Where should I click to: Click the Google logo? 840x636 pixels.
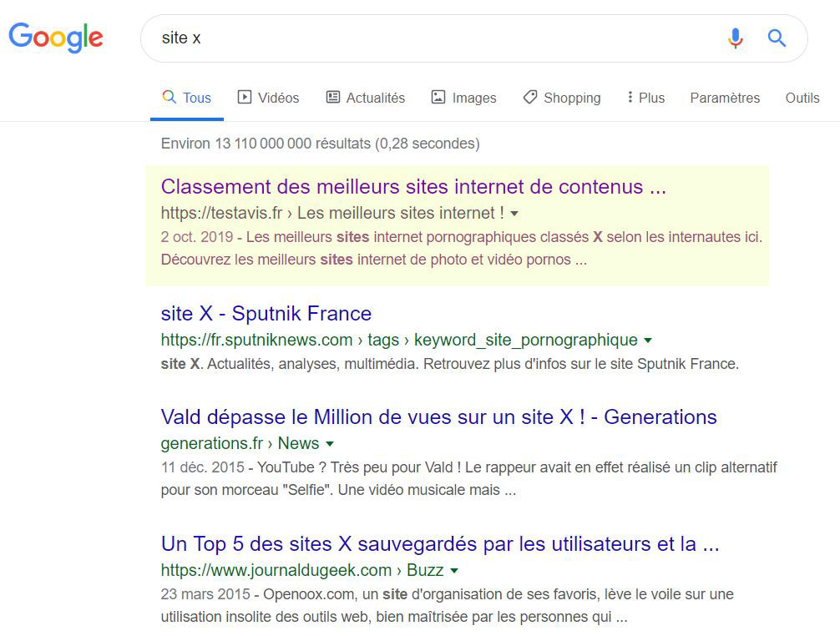coord(56,38)
